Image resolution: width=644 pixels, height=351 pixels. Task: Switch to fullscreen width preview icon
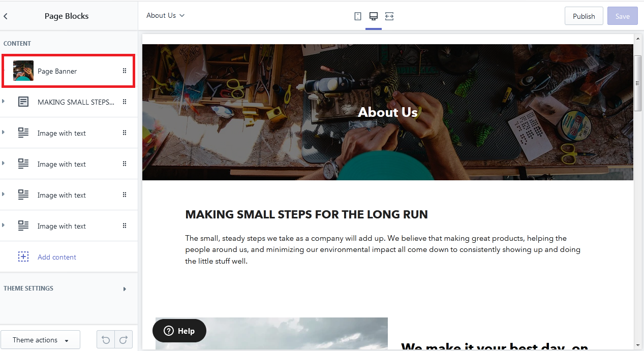pyautogui.click(x=389, y=16)
